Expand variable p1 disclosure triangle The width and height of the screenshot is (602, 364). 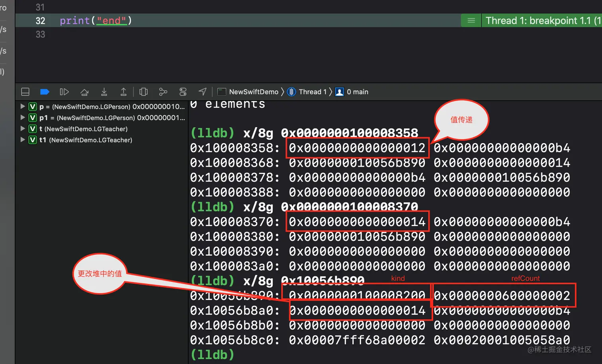click(23, 118)
